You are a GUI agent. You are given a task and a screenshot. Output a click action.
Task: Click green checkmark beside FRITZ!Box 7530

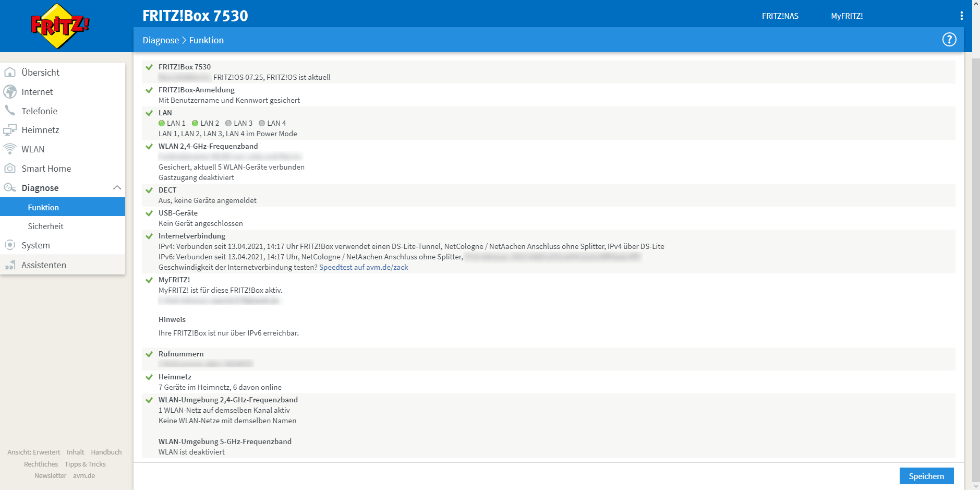(x=149, y=67)
